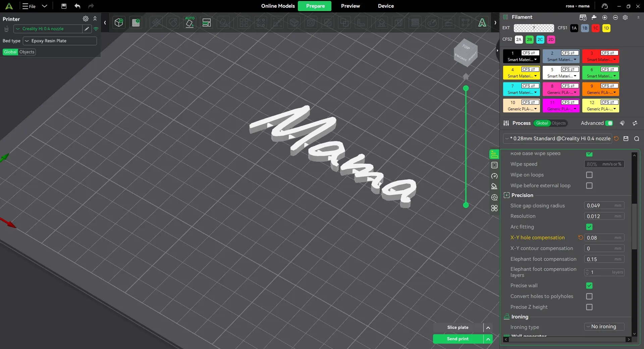Select CFS1 slot 1C red swatch
Screen dimensions: 644x349
(x=595, y=28)
